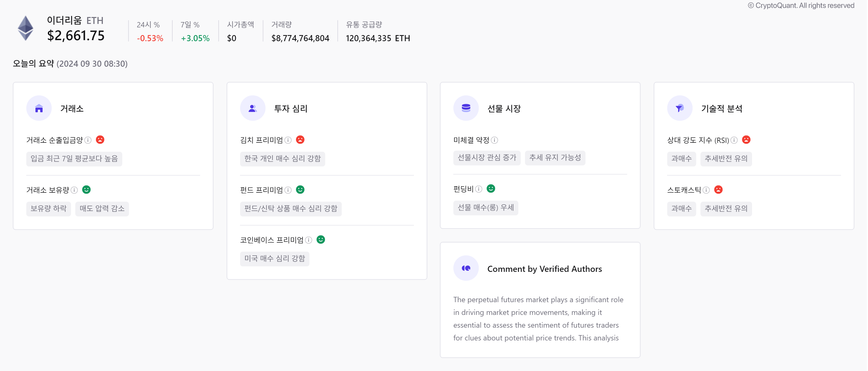Open info icon next to 펀딩비

click(479, 189)
